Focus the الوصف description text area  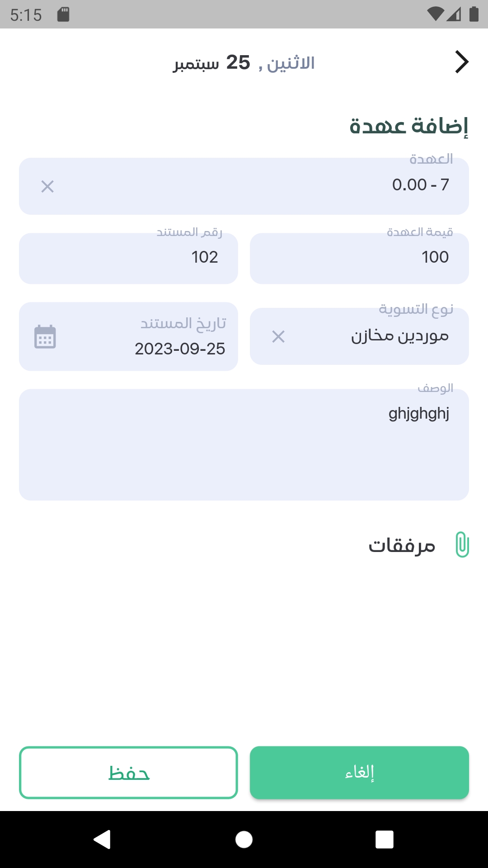(x=244, y=445)
